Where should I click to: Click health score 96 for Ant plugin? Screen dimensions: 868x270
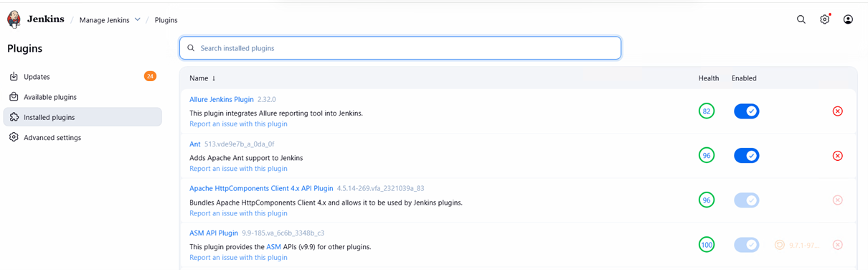pos(707,156)
